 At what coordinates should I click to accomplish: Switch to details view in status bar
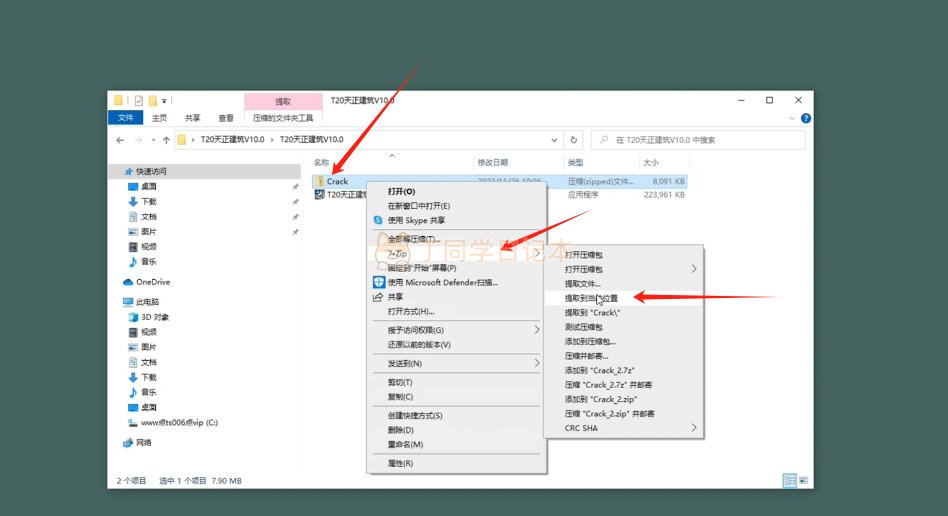[x=790, y=480]
